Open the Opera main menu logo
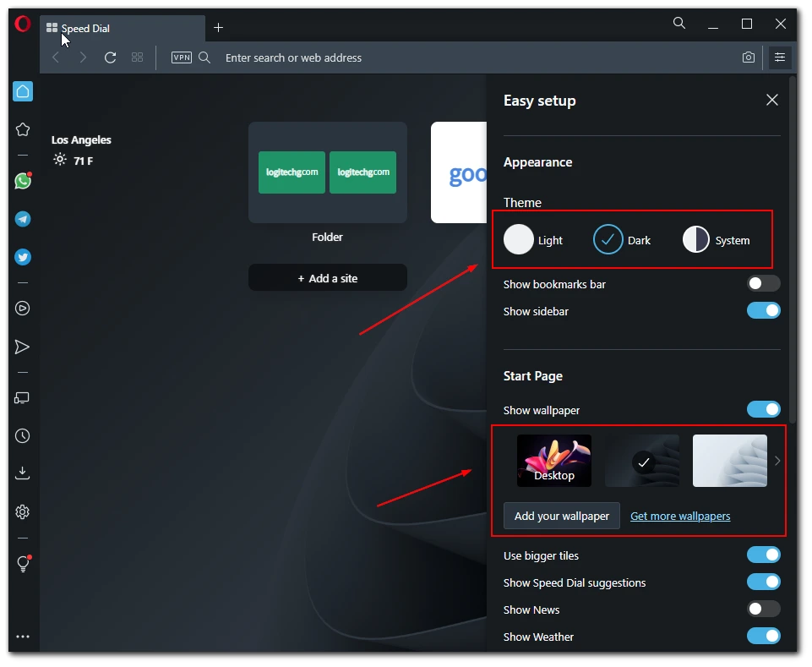The height and width of the screenshot is (667, 812). pos(23,24)
